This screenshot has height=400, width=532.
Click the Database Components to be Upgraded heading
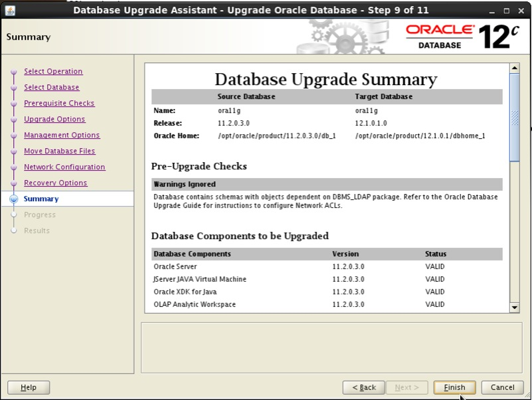click(240, 236)
